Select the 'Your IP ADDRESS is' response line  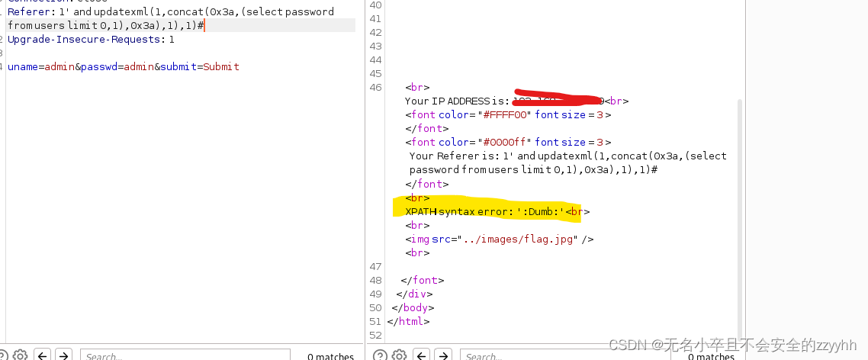tap(516, 101)
